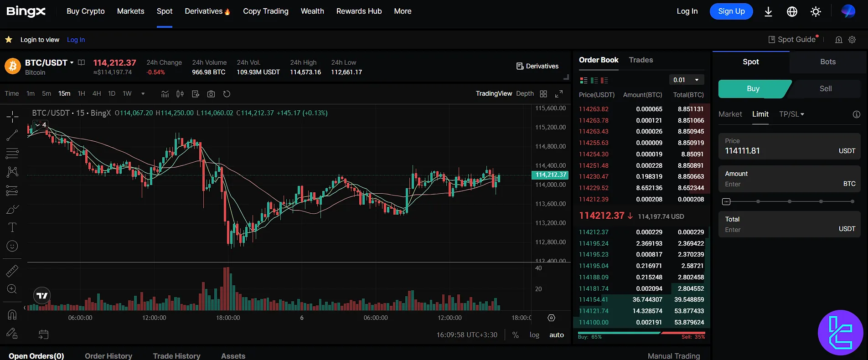Image resolution: width=868 pixels, height=360 pixels.
Task: Open the Assets tab
Action: [233, 356]
